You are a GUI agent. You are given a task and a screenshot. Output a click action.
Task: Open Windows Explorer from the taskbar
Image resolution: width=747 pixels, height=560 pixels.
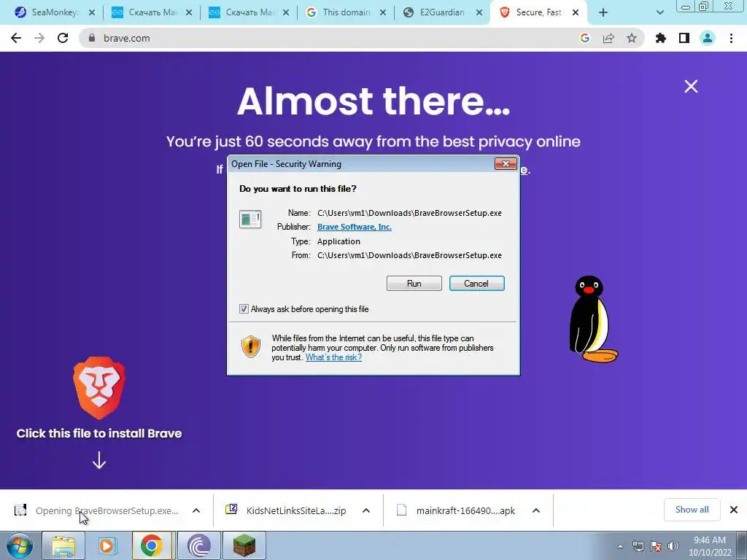pos(63,545)
